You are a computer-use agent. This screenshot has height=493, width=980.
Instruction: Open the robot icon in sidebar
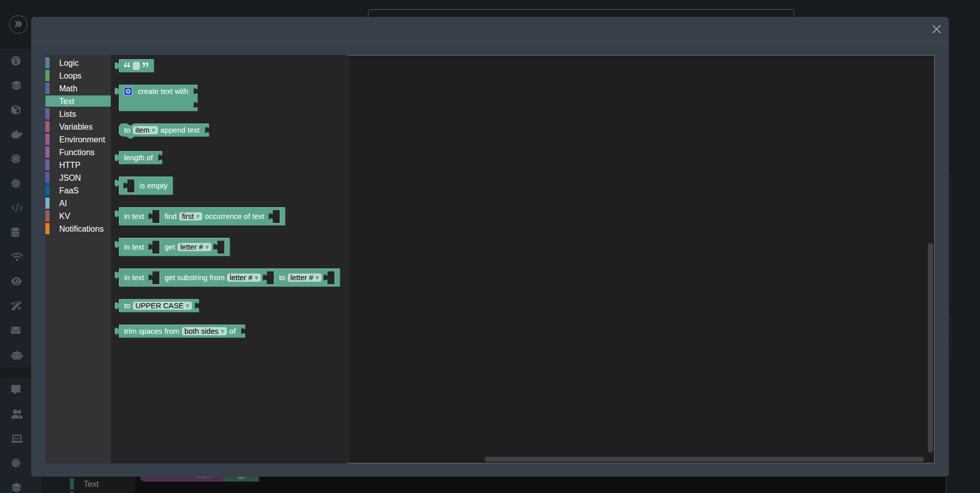(16, 355)
